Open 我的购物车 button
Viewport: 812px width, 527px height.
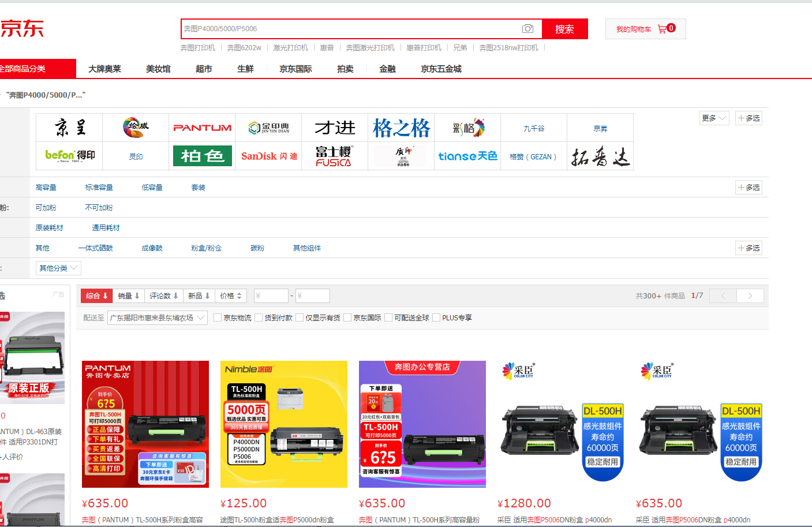point(645,29)
